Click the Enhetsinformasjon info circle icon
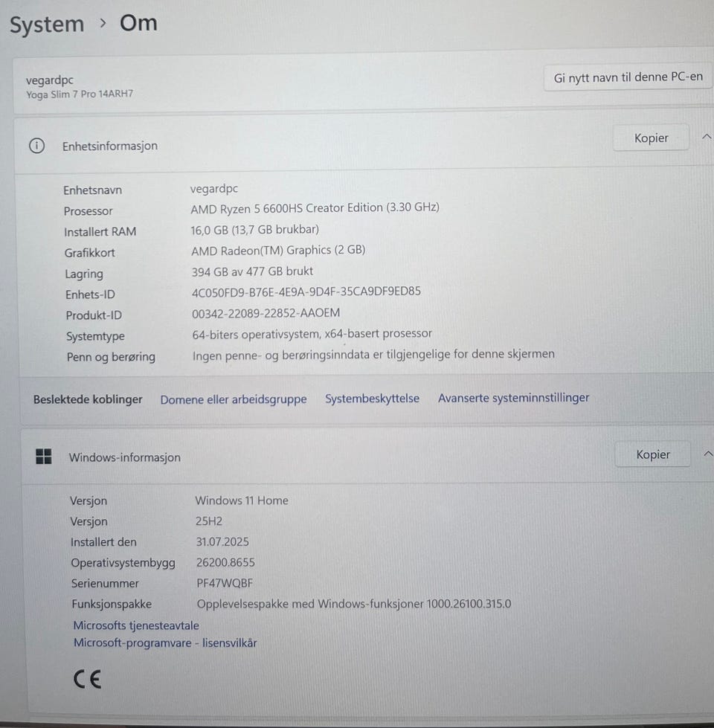714x728 pixels. pyautogui.click(x=36, y=146)
